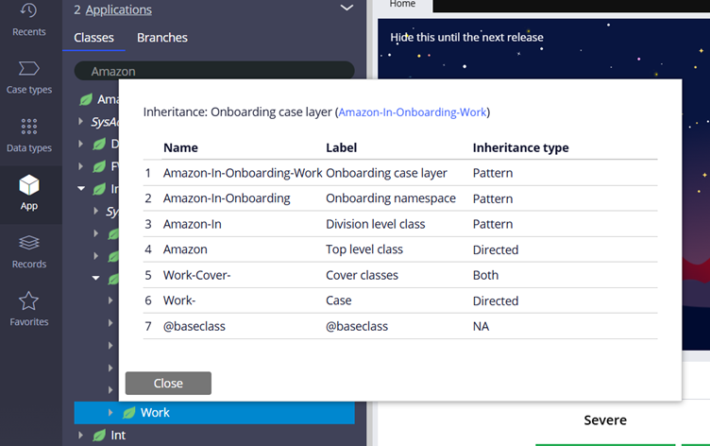Open the Amazon-In-Onboarding-Work link
710x446 pixels.
coord(412,112)
